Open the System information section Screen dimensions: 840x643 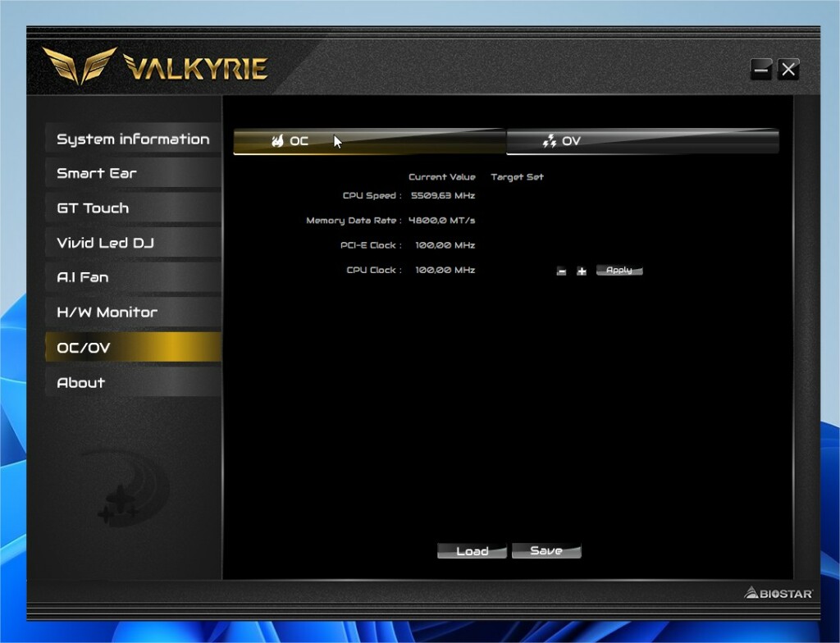pyautogui.click(x=133, y=139)
